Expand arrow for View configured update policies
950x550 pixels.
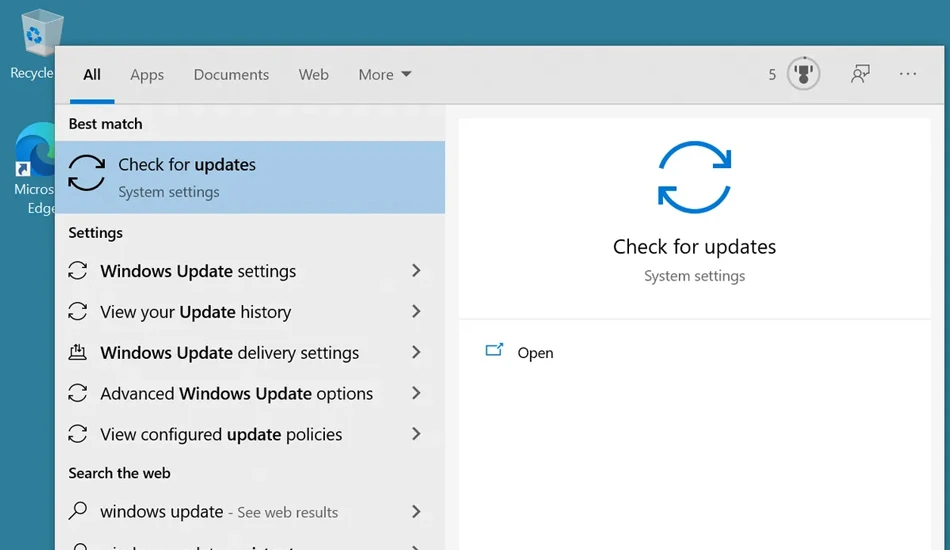click(416, 434)
